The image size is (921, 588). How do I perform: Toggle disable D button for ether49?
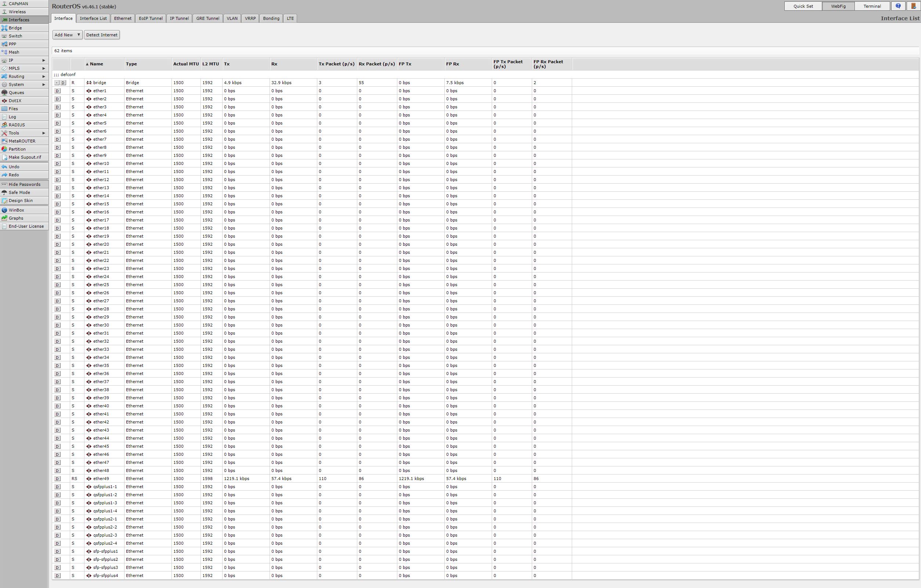[57, 479]
